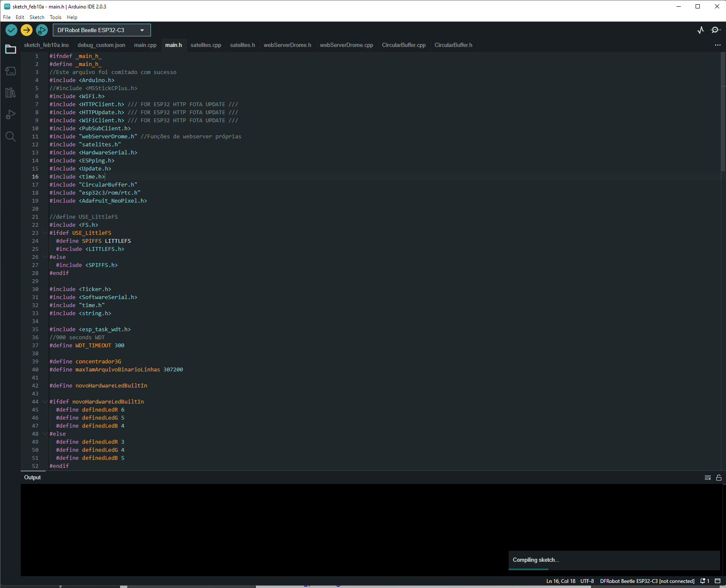The image size is (726, 588).
Task: Open the Boards Manager sidebar icon
Action: click(11, 71)
